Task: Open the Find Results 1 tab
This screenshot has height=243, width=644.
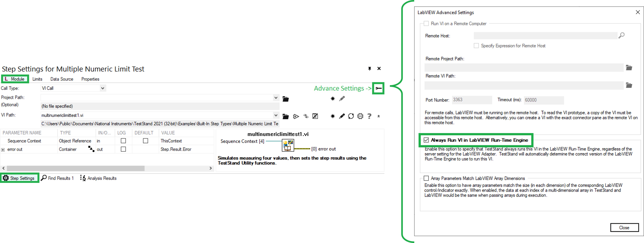Action: click(x=57, y=178)
